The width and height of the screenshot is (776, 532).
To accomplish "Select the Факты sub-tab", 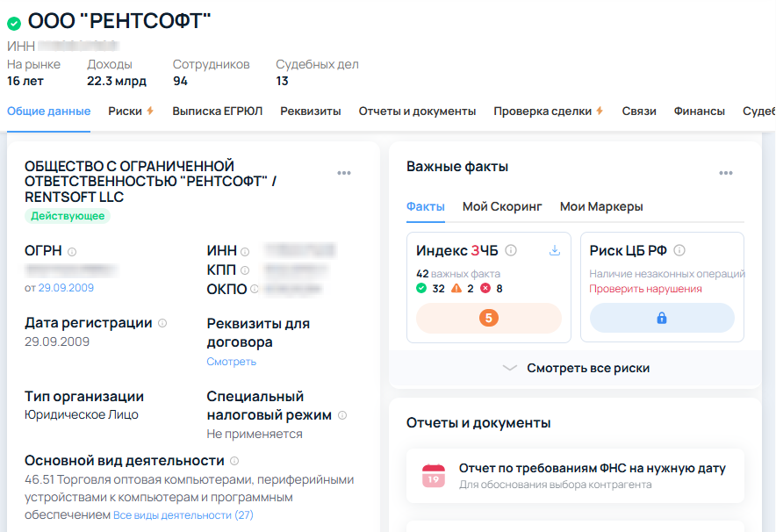I will 426,206.
